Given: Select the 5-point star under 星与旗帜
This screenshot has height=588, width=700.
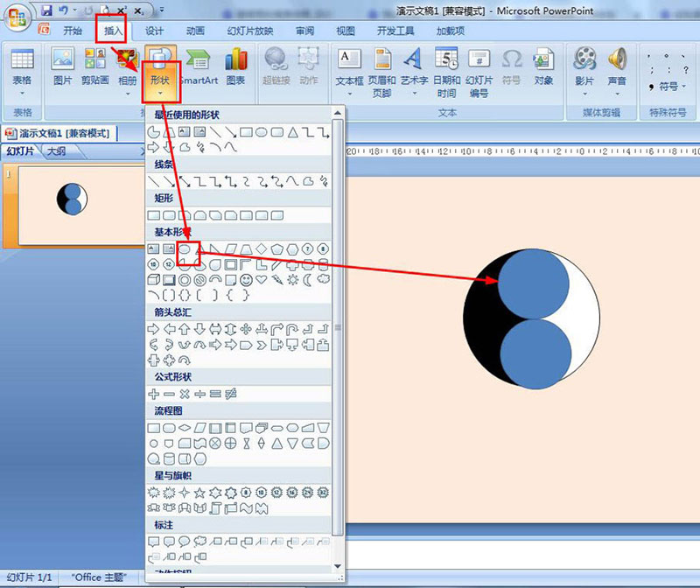Looking at the screenshot, I should [199, 493].
